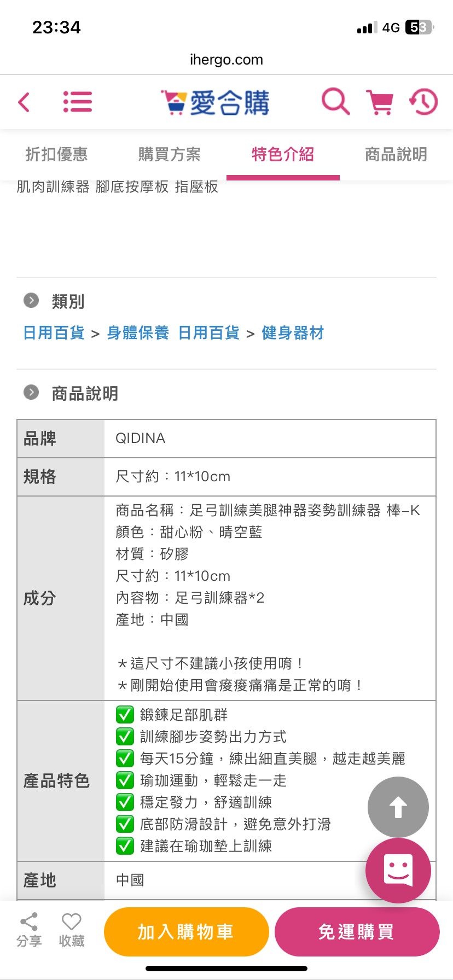Tap the ihergo.com address bar
Image resolution: width=453 pixels, height=980 pixels.
[x=226, y=60]
